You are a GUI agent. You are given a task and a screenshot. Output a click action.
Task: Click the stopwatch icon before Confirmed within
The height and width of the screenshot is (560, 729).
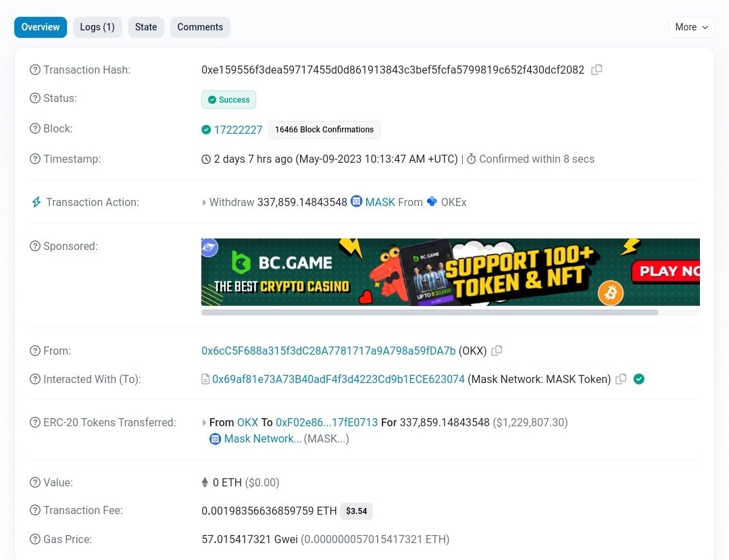point(471,159)
